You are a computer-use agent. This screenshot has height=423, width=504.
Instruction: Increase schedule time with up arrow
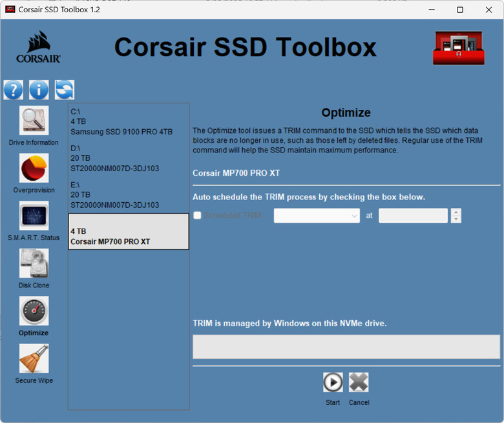coord(456,212)
